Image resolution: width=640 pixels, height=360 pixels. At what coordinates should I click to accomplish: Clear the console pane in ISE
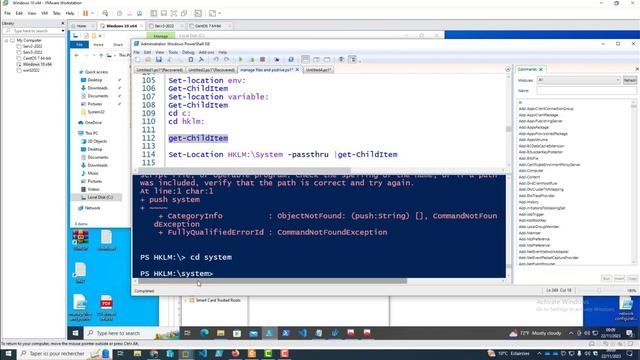point(201,60)
